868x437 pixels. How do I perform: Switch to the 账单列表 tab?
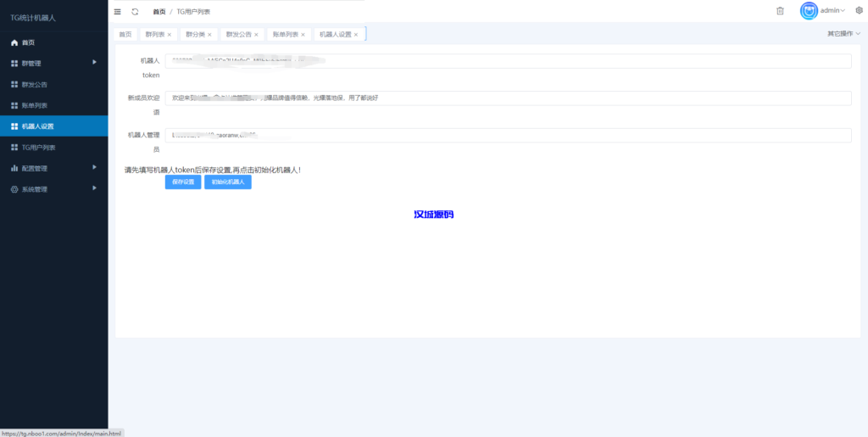[285, 35]
